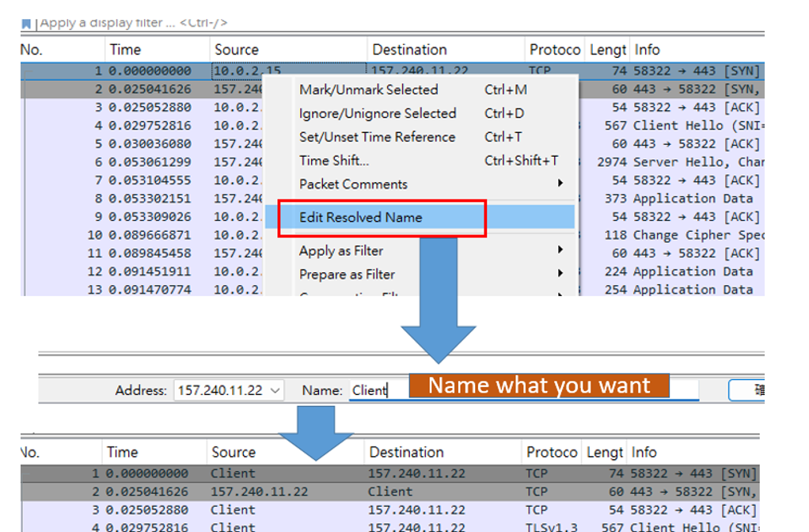Image resolution: width=809 pixels, height=532 pixels.
Task: Click the Name field containing "Client"
Action: 378,390
